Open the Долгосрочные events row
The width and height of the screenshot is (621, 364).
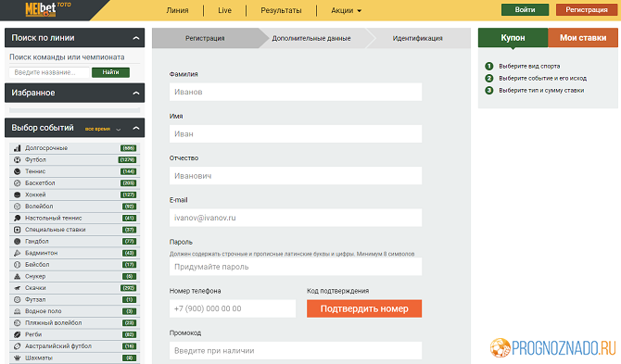(x=74, y=148)
